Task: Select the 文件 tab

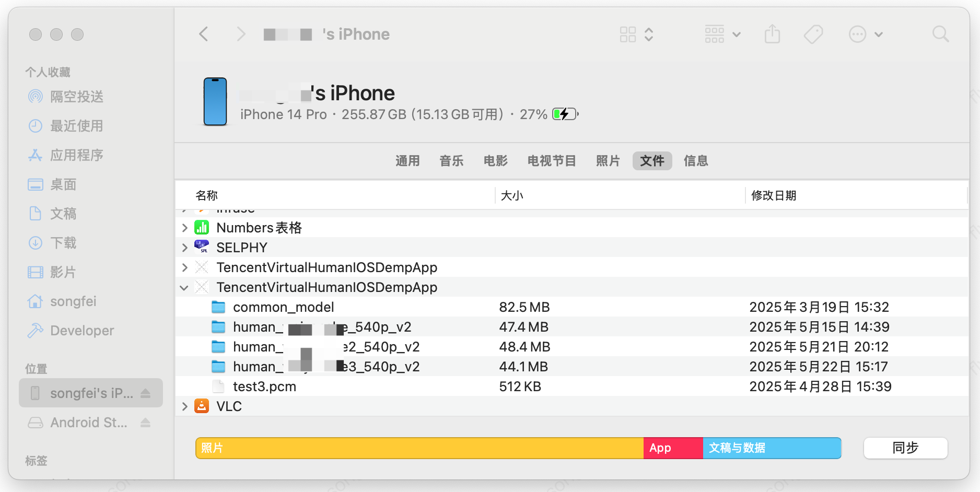Action: [x=652, y=161]
